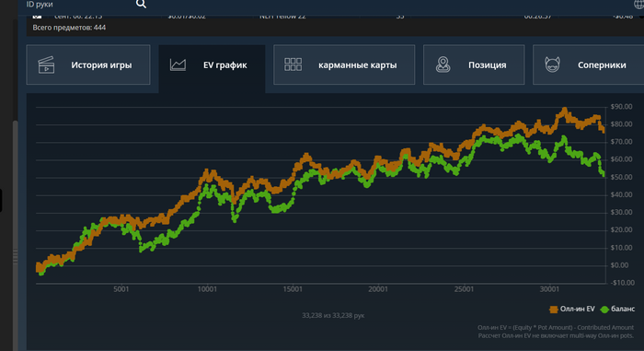
Task: Click the pocket cards grid icon
Action: pos(293,64)
